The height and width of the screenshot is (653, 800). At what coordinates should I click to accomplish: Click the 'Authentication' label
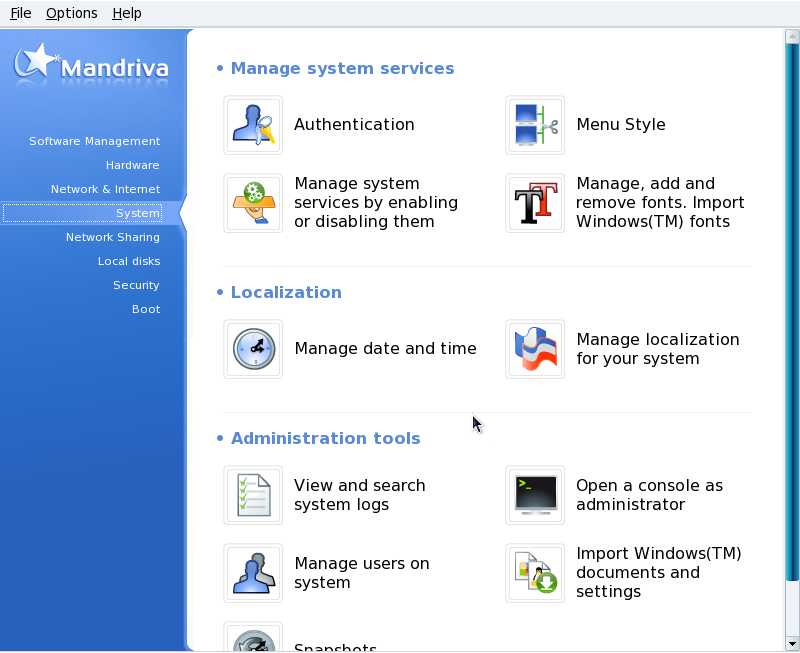pyautogui.click(x=354, y=124)
